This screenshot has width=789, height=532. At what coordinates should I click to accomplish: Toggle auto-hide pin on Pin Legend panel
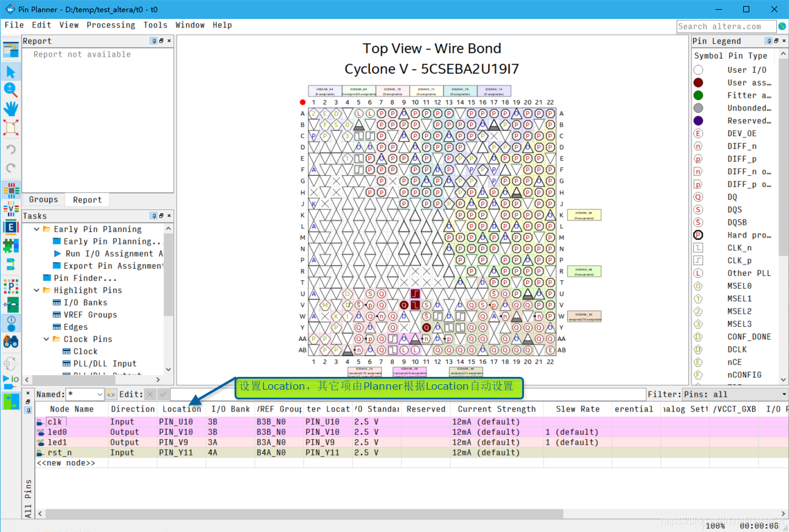(x=768, y=41)
